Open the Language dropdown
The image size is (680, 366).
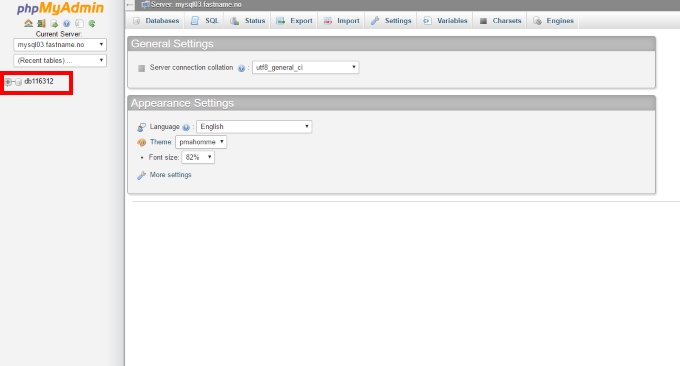pyautogui.click(x=254, y=127)
